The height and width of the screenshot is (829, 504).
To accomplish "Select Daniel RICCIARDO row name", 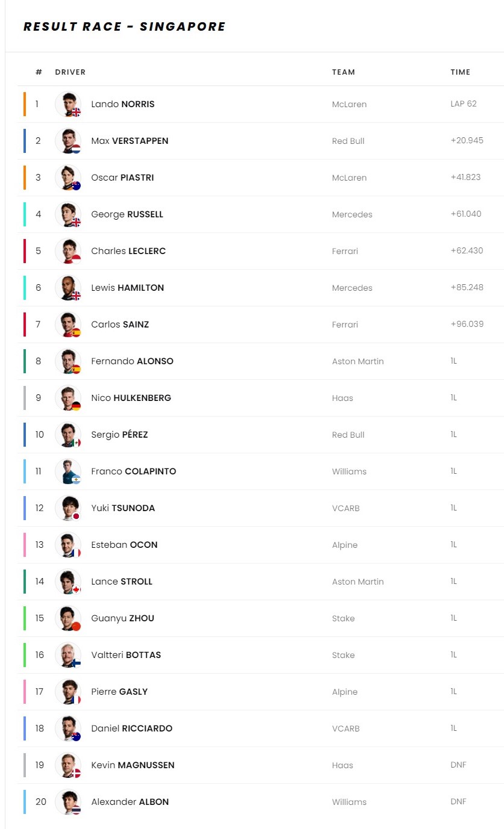I will point(131,728).
